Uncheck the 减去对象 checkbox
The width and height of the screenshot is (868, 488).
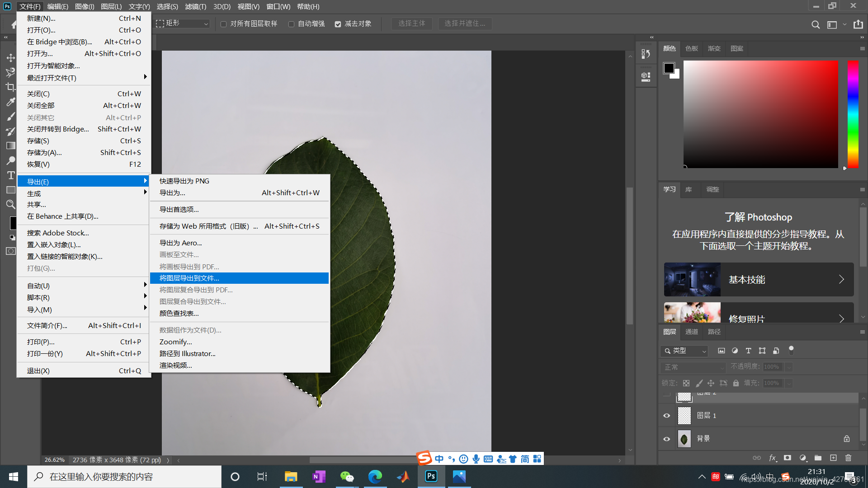[x=338, y=24]
